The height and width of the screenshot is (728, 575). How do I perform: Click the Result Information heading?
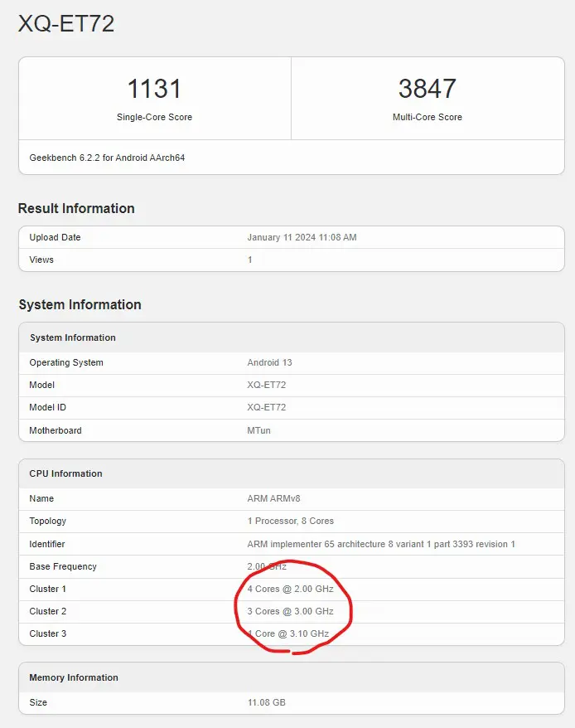(x=76, y=208)
